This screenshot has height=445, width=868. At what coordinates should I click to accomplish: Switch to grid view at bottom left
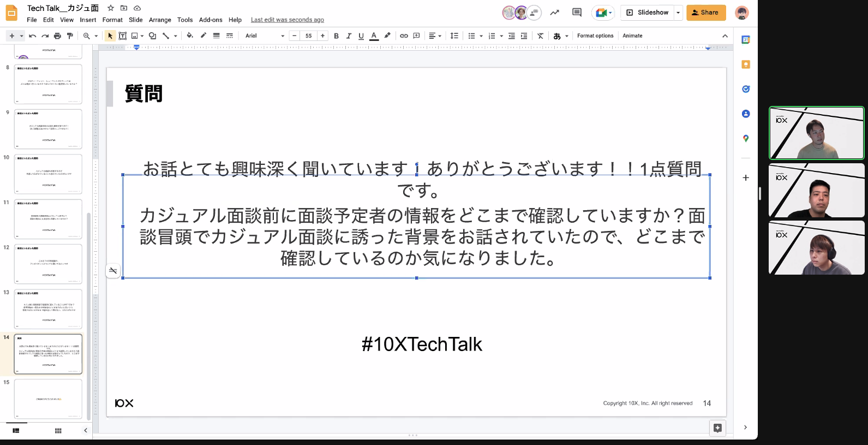click(58, 431)
